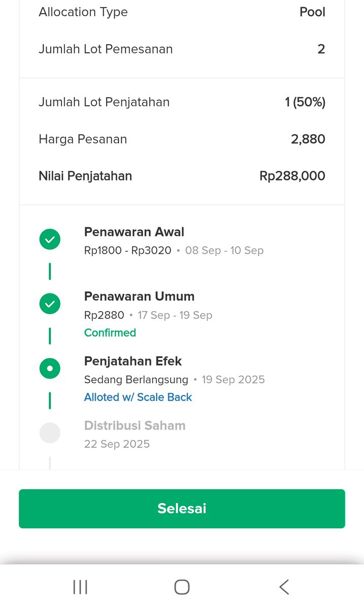
Task: Open Android recent apps navigation icon
Action: pyautogui.click(x=80, y=587)
